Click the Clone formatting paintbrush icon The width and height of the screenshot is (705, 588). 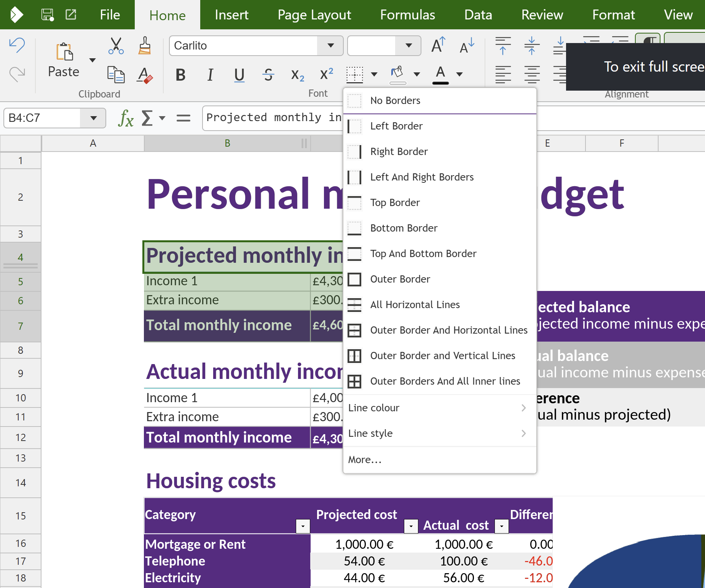coord(145,46)
